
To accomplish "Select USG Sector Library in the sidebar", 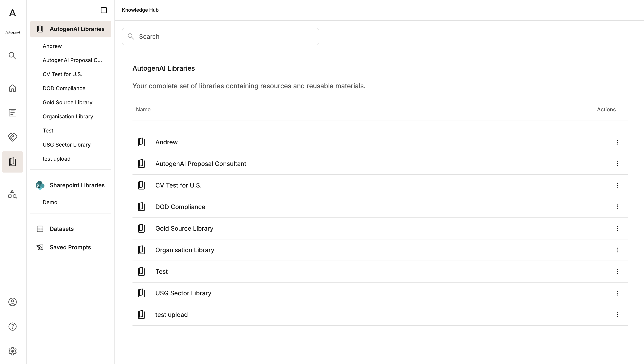I will 66,145.
